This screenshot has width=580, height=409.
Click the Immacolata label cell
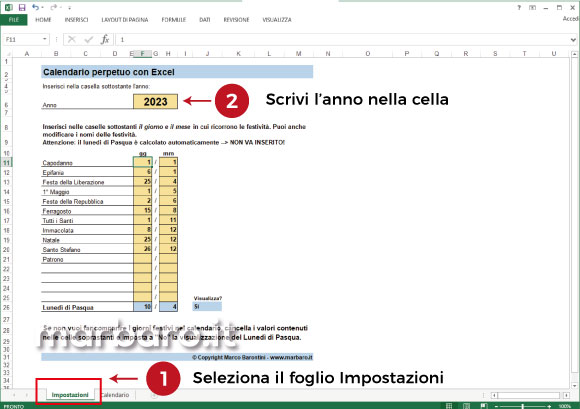click(87, 230)
